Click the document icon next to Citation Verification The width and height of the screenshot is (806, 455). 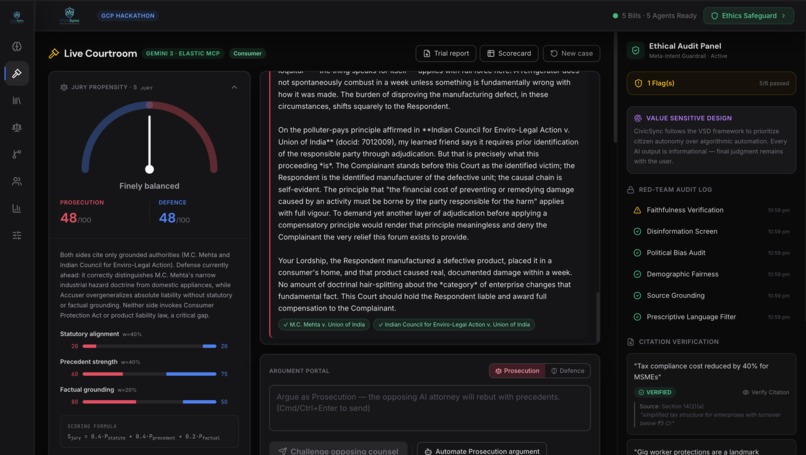click(630, 342)
